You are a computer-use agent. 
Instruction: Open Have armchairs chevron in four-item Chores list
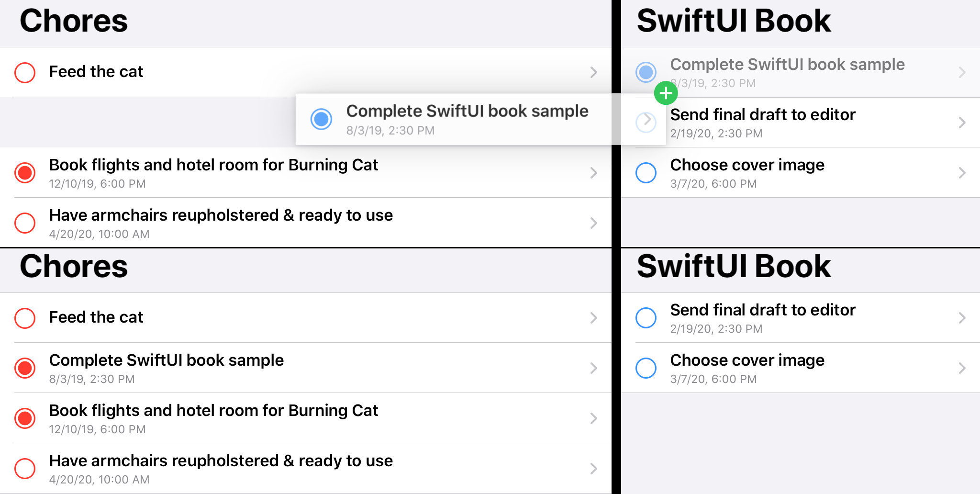coord(593,468)
